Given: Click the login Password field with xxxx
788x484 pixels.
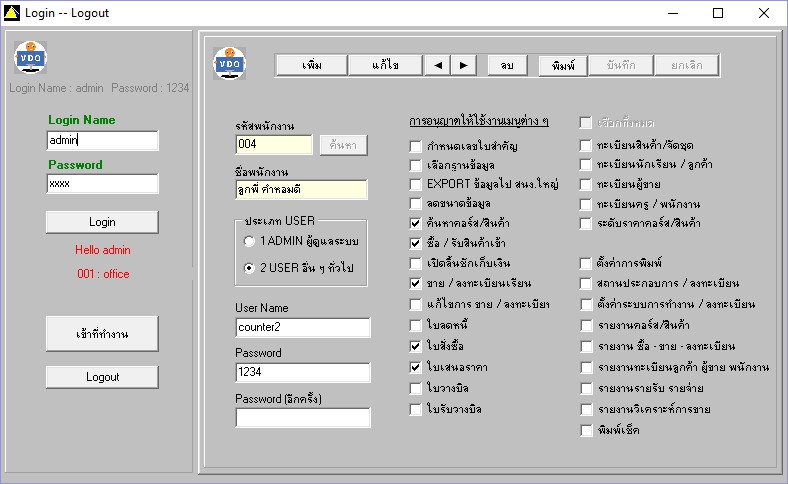Looking at the screenshot, I should 102,183.
